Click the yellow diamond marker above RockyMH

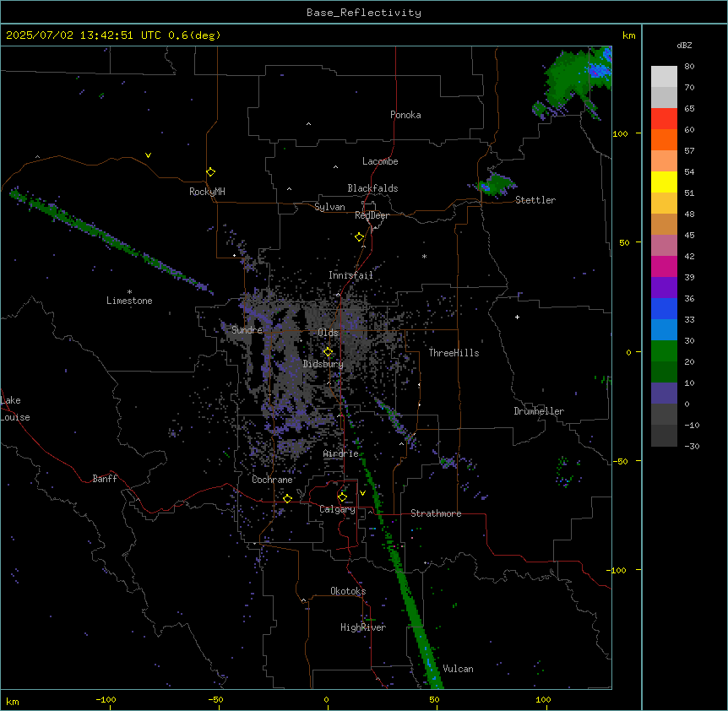coord(210,172)
